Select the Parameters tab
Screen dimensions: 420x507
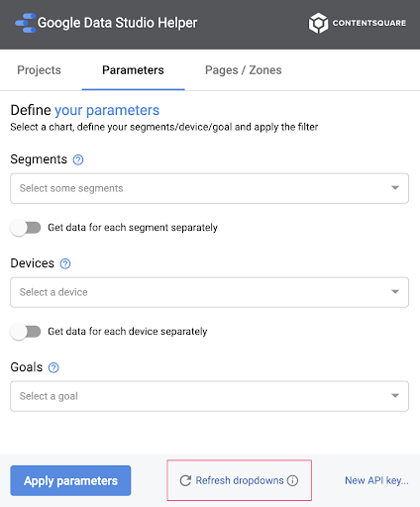(x=133, y=70)
